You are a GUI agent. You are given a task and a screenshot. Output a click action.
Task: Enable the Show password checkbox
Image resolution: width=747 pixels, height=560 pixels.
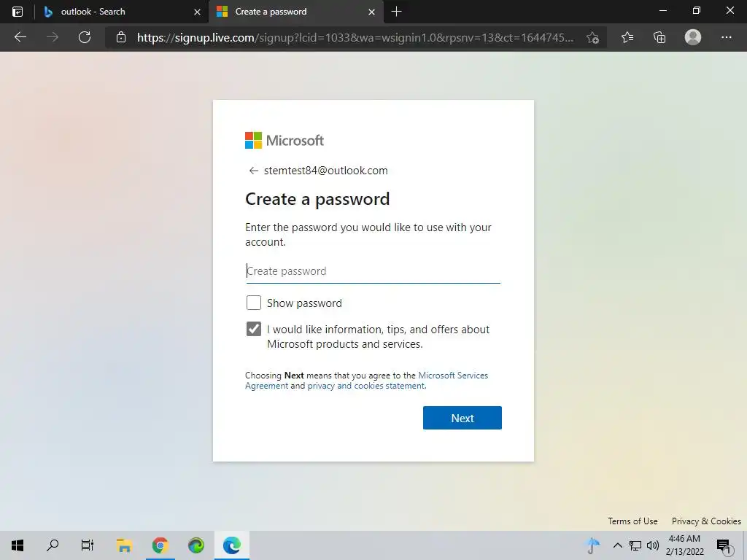tap(253, 303)
